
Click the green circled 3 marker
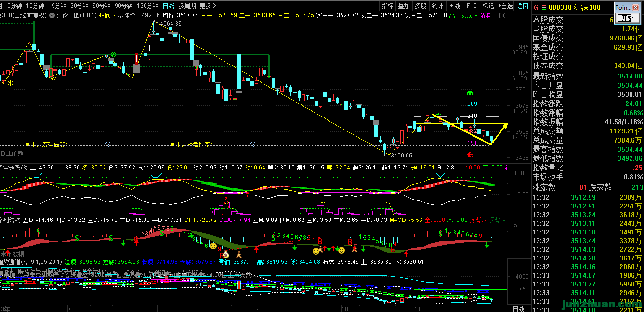(113, 54)
